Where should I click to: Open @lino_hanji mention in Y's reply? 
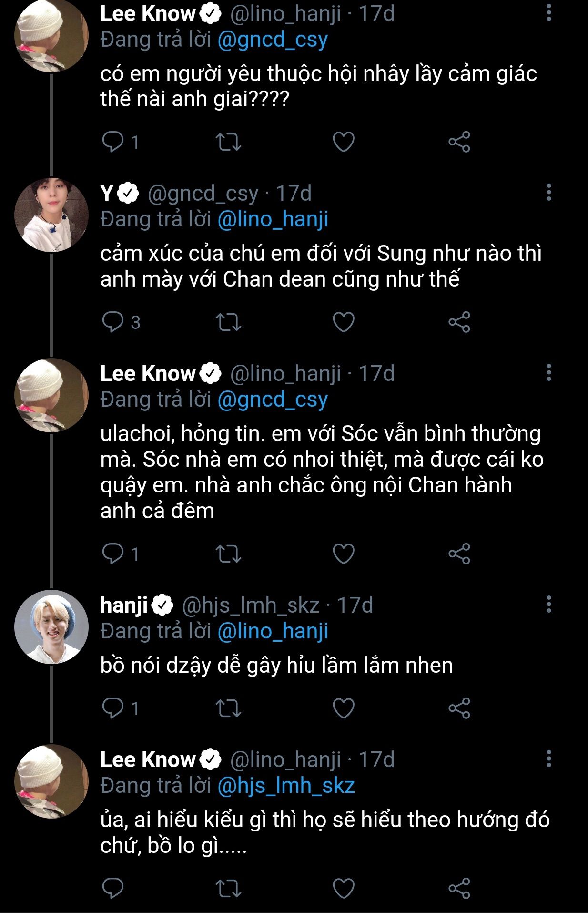coord(273,220)
